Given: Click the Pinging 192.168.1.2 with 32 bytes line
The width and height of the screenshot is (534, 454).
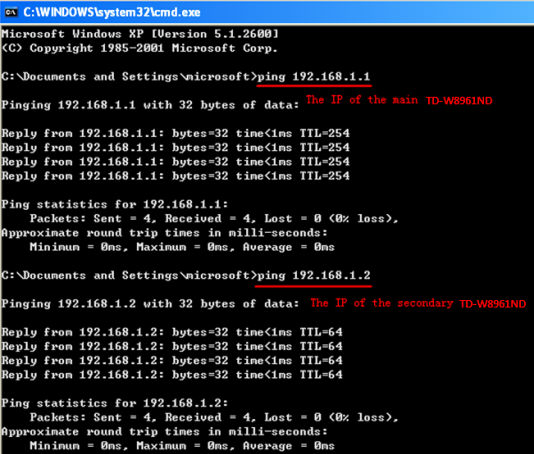Looking at the screenshot, I should coord(150,304).
